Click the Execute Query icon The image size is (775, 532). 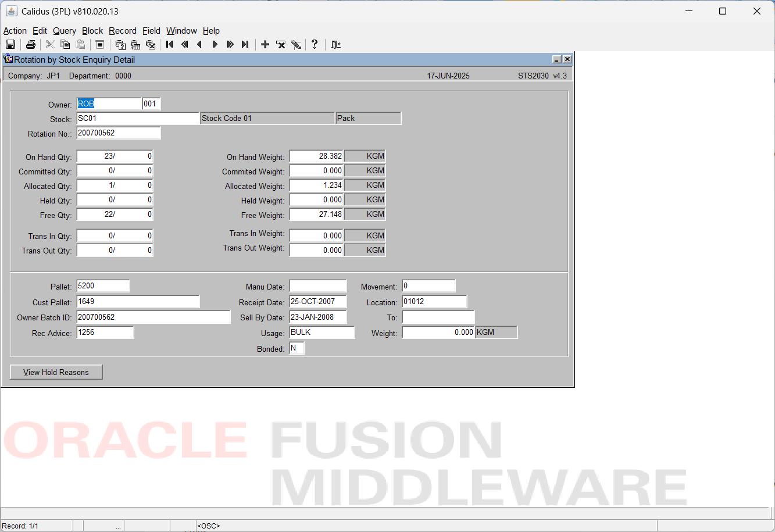pos(135,44)
